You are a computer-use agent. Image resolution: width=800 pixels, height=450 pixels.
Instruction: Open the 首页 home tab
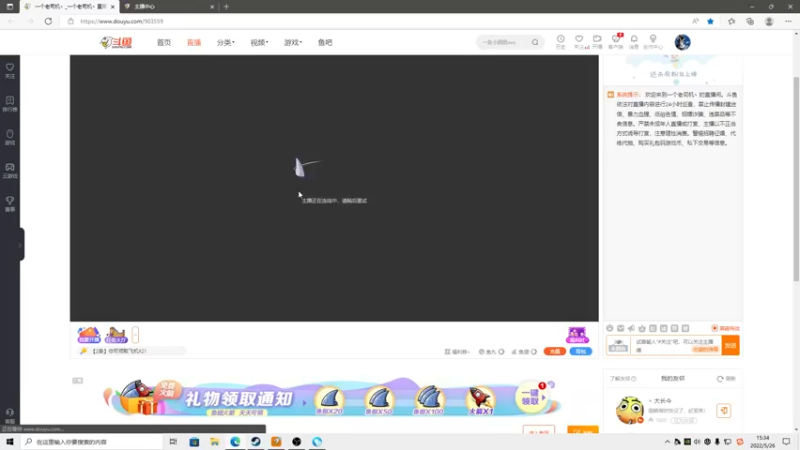[164, 42]
